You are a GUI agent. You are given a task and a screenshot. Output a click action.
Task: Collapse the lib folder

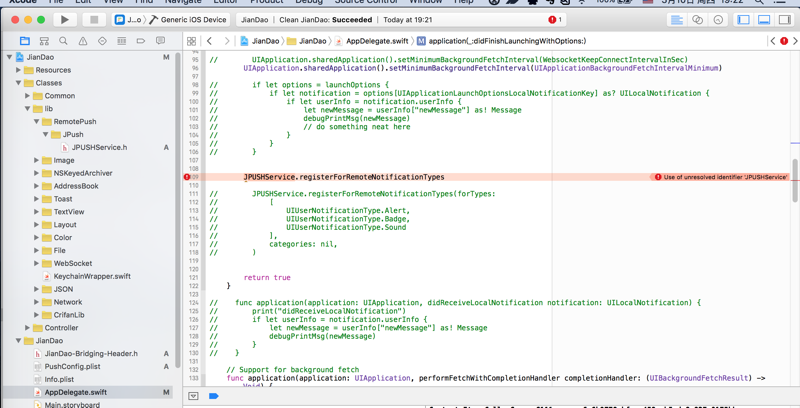(28, 109)
